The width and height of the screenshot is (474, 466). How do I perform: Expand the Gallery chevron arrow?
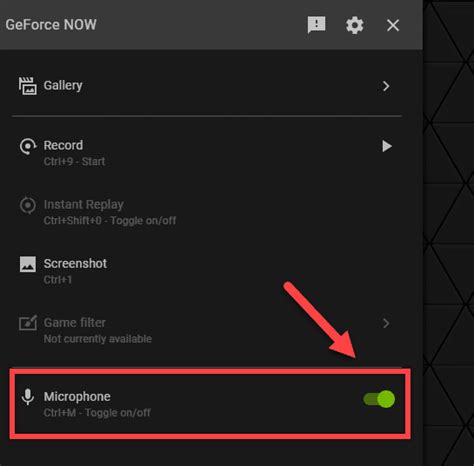pyautogui.click(x=386, y=86)
